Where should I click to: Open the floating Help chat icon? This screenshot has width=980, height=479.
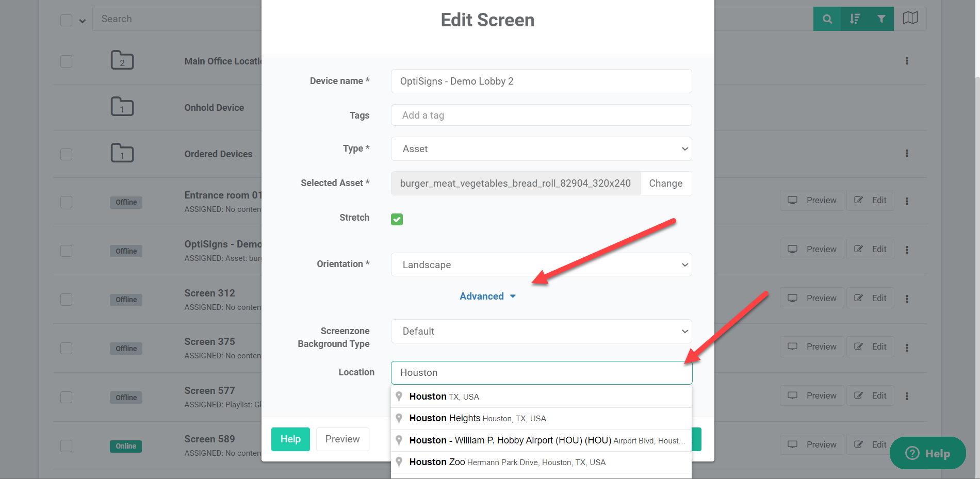tap(927, 453)
